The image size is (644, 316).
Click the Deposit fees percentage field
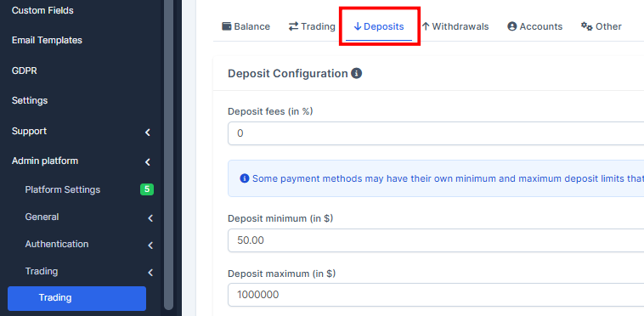(436, 133)
